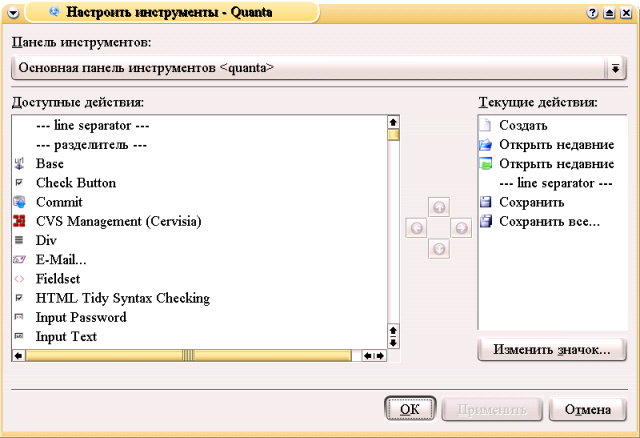
Task: Select the Сохранить все... floppy icon
Action: (x=486, y=221)
